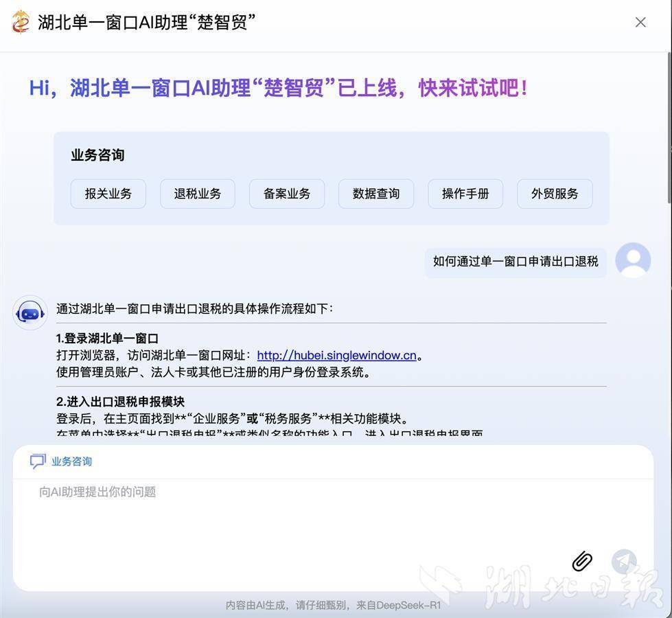Click the intro line 通过湖北单一窗口申请出口退税的具体操作流程如下
The image size is (672, 618).
[x=194, y=309]
